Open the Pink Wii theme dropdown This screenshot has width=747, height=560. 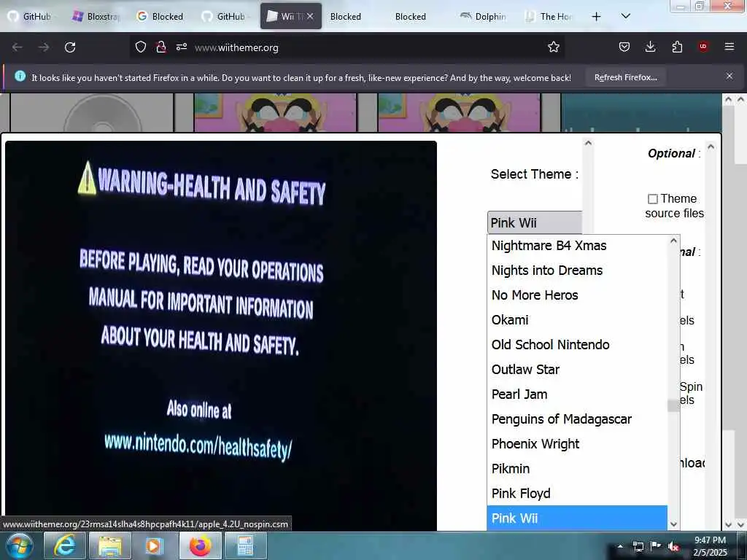[535, 222]
